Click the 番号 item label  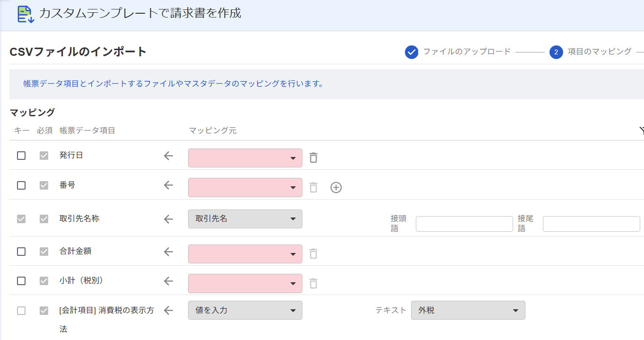tap(67, 185)
